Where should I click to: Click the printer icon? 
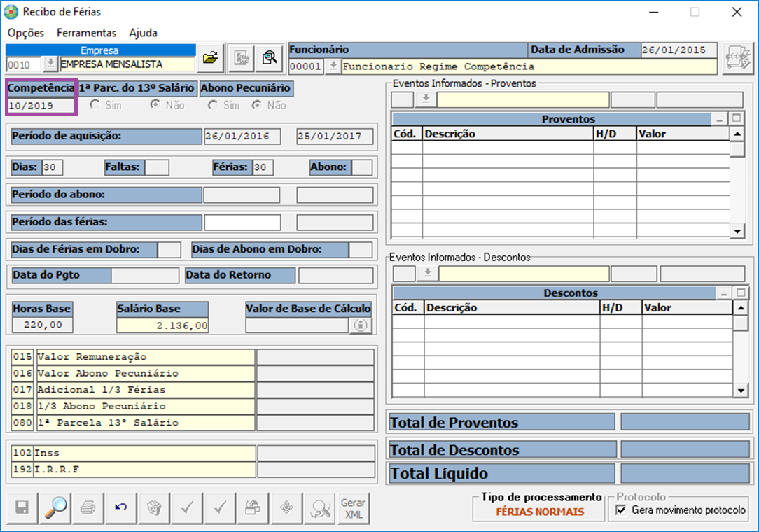click(x=88, y=507)
